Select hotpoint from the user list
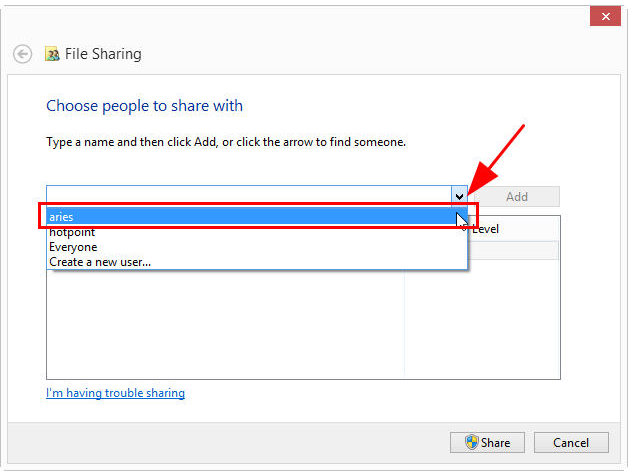The height and width of the screenshot is (476, 631). coord(257,232)
